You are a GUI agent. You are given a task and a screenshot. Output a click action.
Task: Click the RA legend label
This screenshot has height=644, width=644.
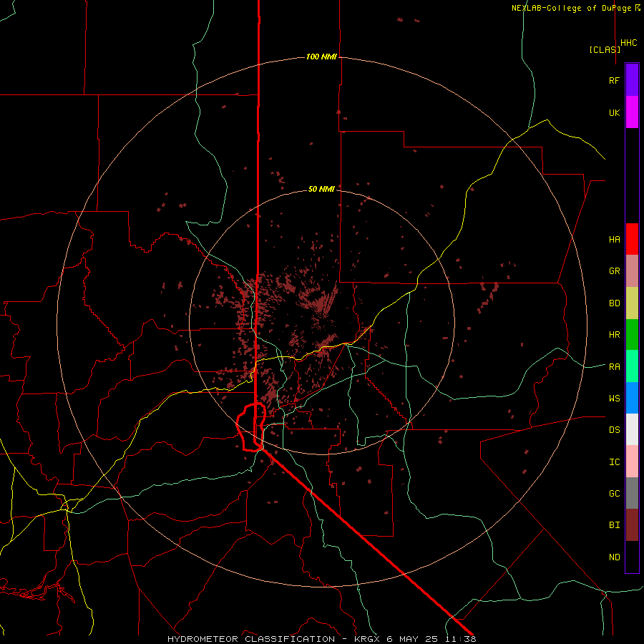coord(614,367)
